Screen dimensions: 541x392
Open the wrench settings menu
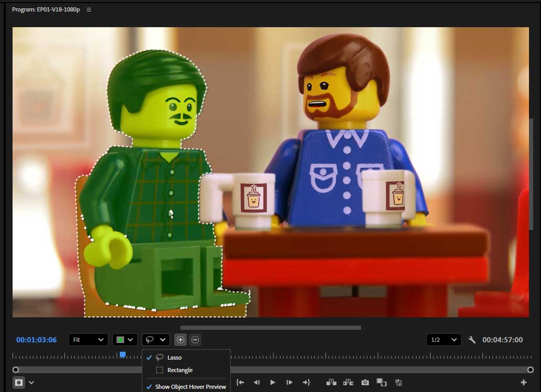click(x=471, y=340)
